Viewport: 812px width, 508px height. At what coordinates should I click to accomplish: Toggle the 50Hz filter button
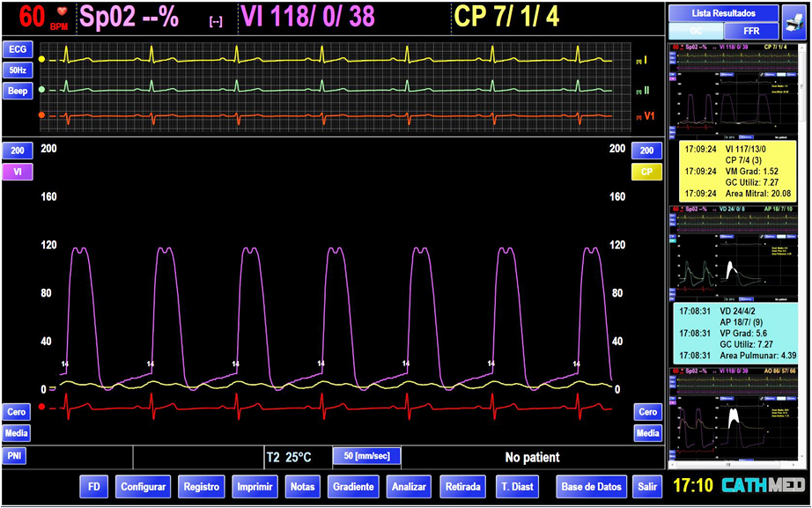[18, 70]
